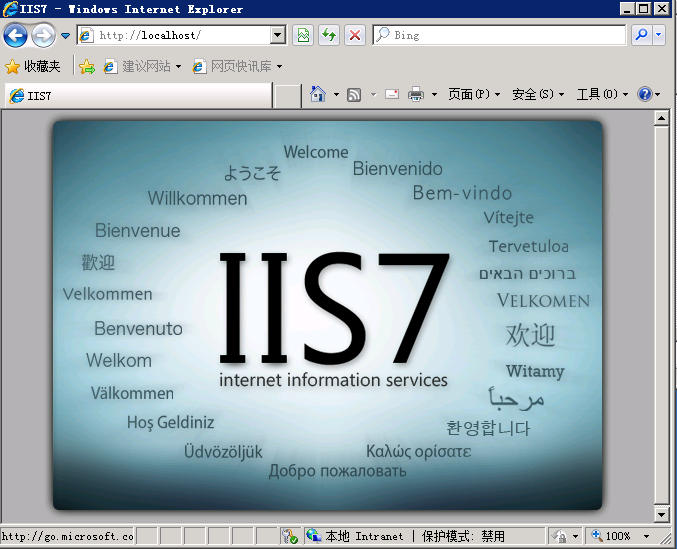Stop loading with the red X icon
The height and width of the screenshot is (549, 677).
pyautogui.click(x=355, y=35)
